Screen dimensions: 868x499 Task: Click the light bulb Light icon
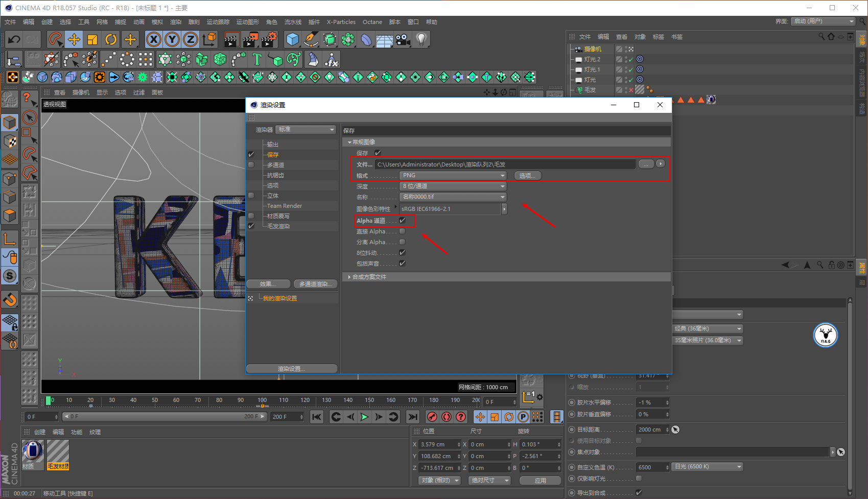[421, 39]
